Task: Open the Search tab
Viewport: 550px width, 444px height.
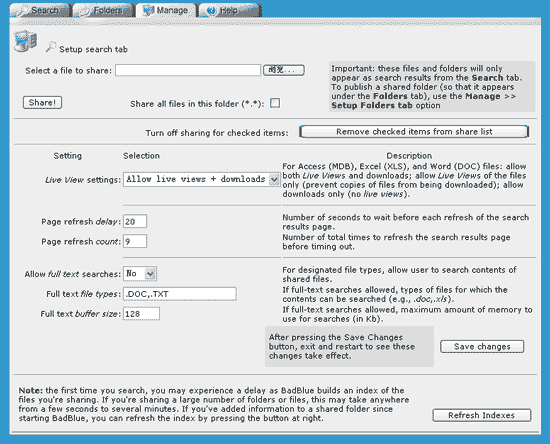Action: (40, 10)
